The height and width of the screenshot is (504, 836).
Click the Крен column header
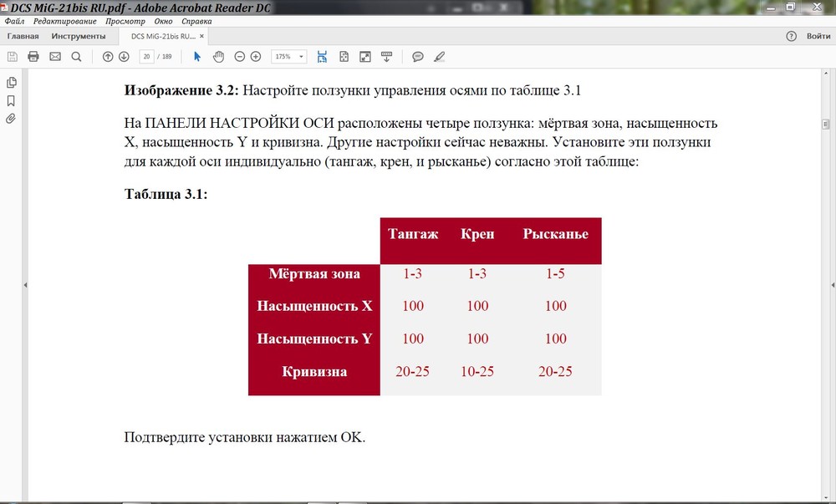477,234
